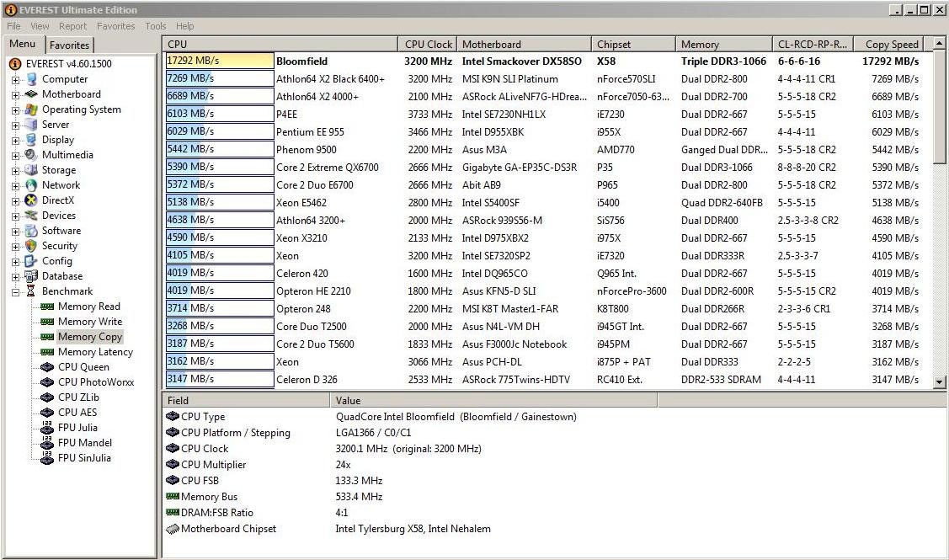Click the Security shield icon
The image size is (949, 560).
pos(31,246)
